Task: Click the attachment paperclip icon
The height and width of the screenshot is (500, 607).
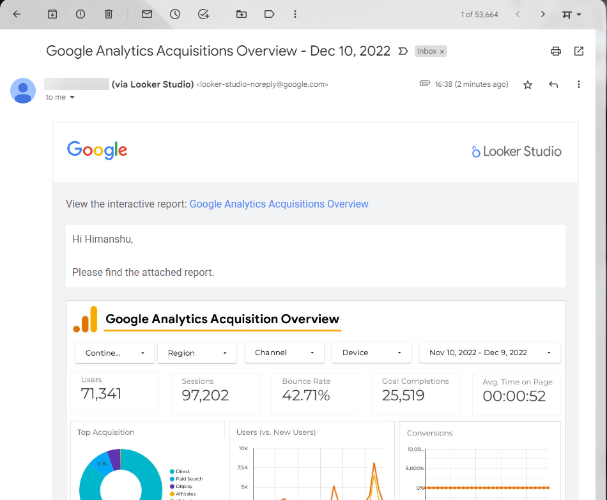Action: click(425, 83)
